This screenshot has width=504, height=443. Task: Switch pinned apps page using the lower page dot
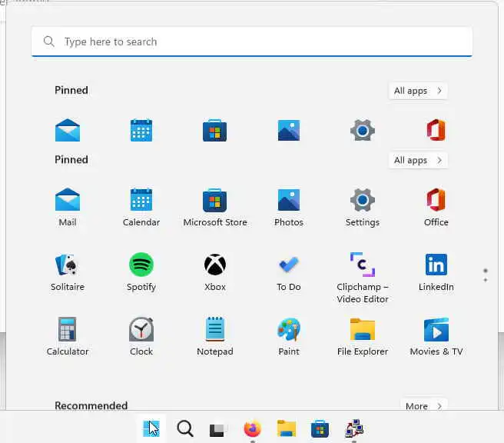click(486, 280)
